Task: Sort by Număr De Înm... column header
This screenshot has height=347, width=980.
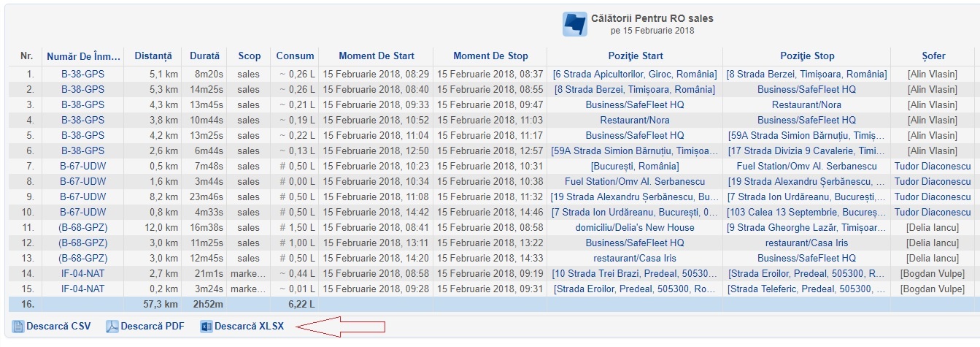Action: point(82,56)
